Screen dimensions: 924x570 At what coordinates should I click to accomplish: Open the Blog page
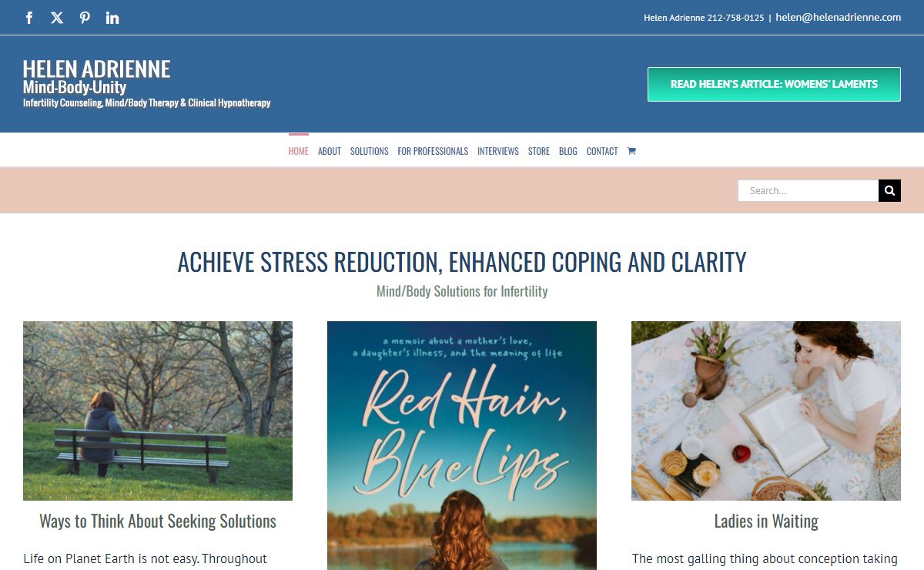pyautogui.click(x=568, y=151)
